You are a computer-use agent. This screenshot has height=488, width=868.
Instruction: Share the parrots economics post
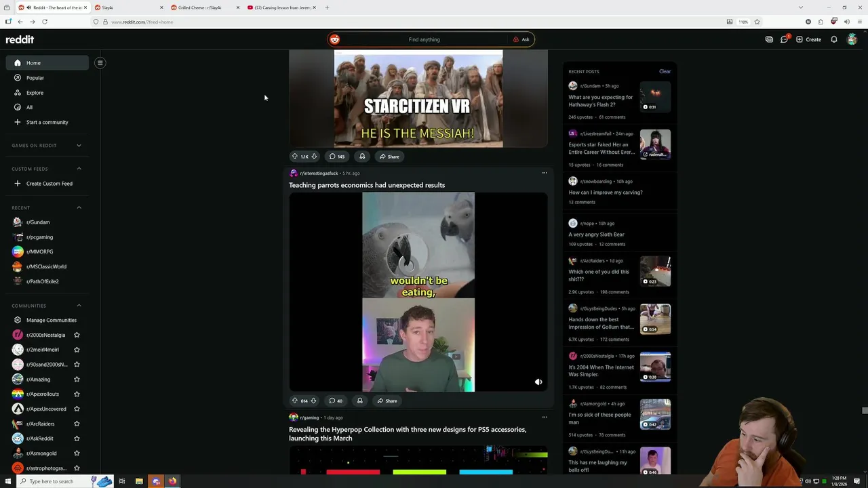[387, 401]
